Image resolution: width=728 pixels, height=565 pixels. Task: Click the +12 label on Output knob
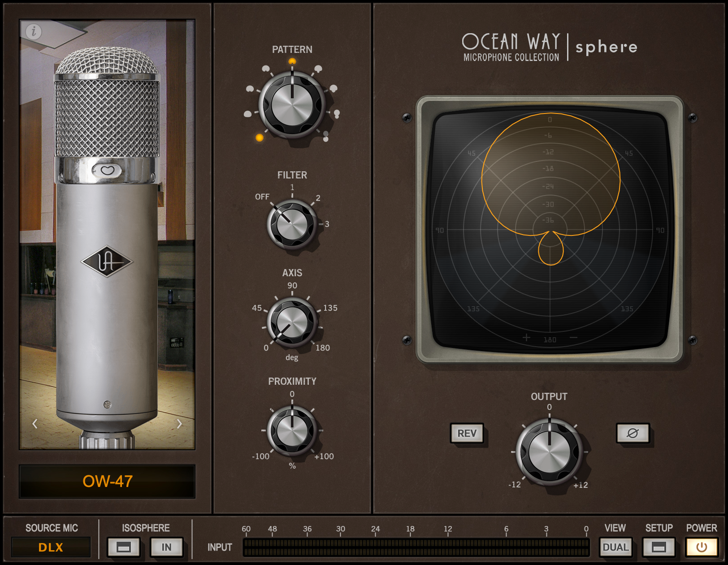[581, 485]
